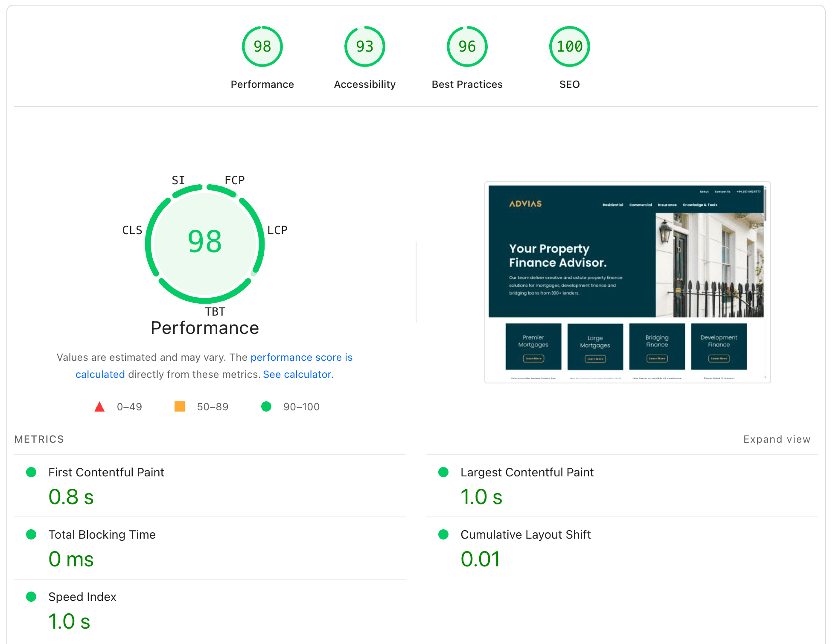Expand the Cumulative Layout Shift metric

[525, 534]
